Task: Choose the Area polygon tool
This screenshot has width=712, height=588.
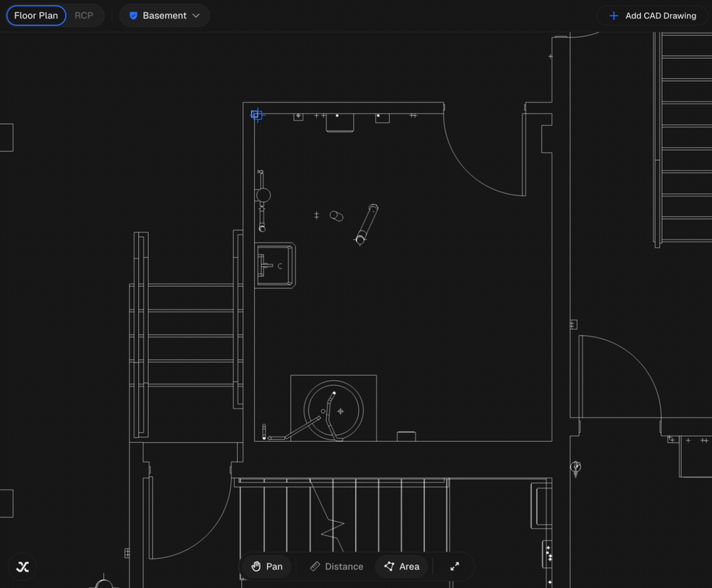Action: 402,566
